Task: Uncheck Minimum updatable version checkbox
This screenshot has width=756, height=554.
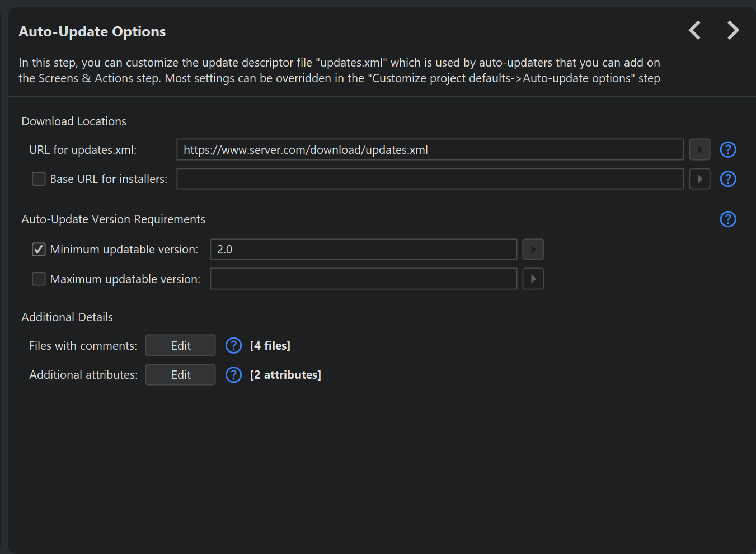Action: coord(39,250)
